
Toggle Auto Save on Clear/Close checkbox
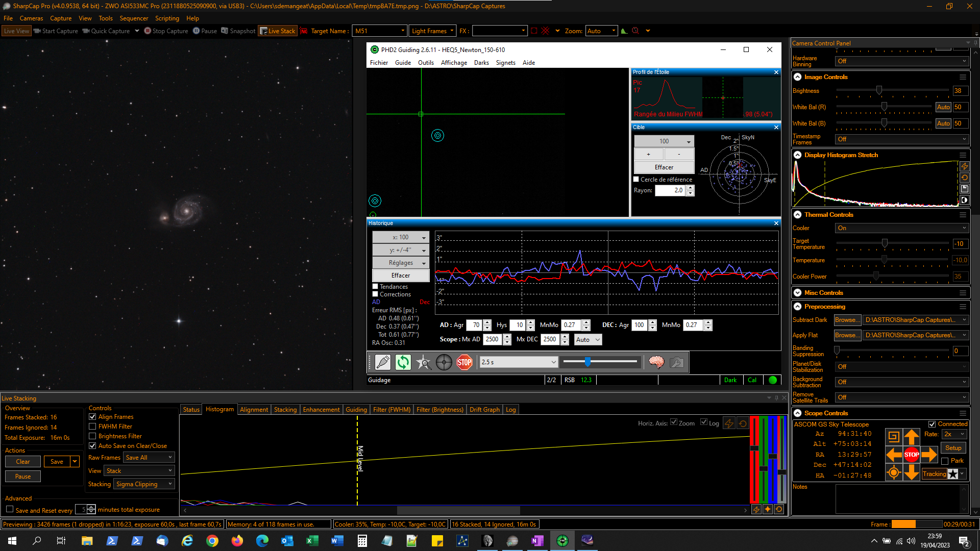92,446
